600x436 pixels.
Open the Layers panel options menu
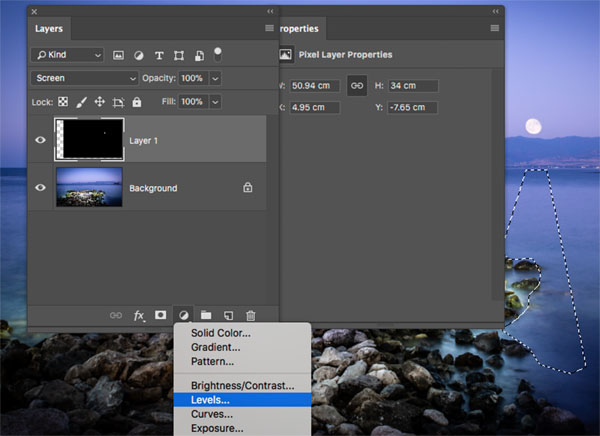[x=269, y=29]
